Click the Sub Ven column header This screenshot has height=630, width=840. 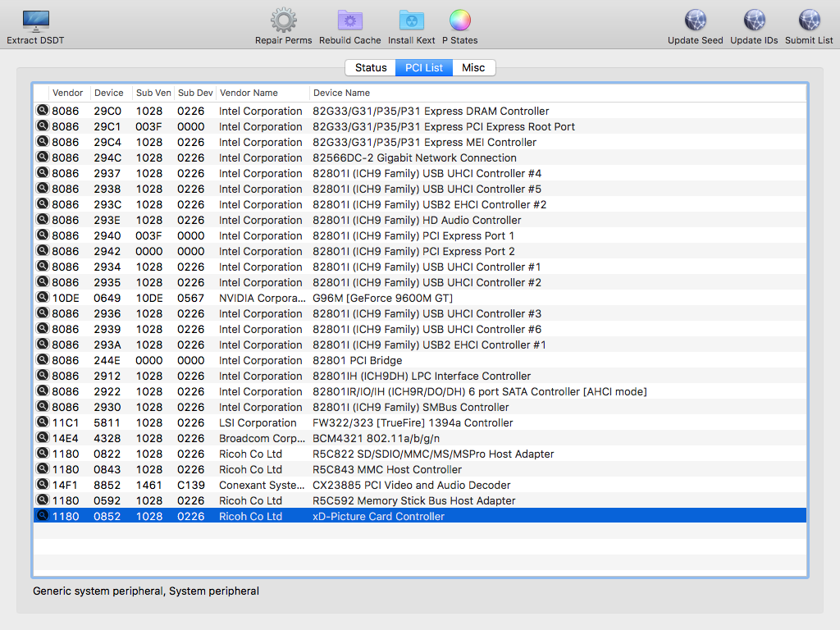(153, 93)
